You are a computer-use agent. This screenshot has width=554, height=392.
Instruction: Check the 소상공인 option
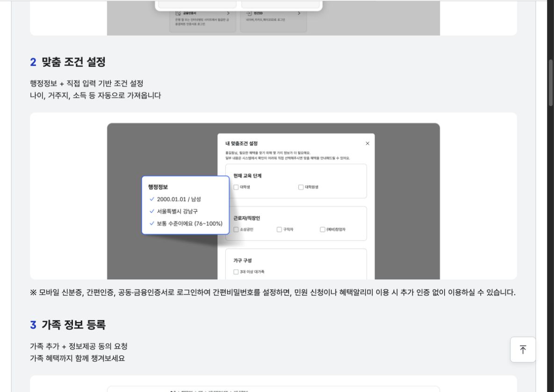tap(236, 229)
